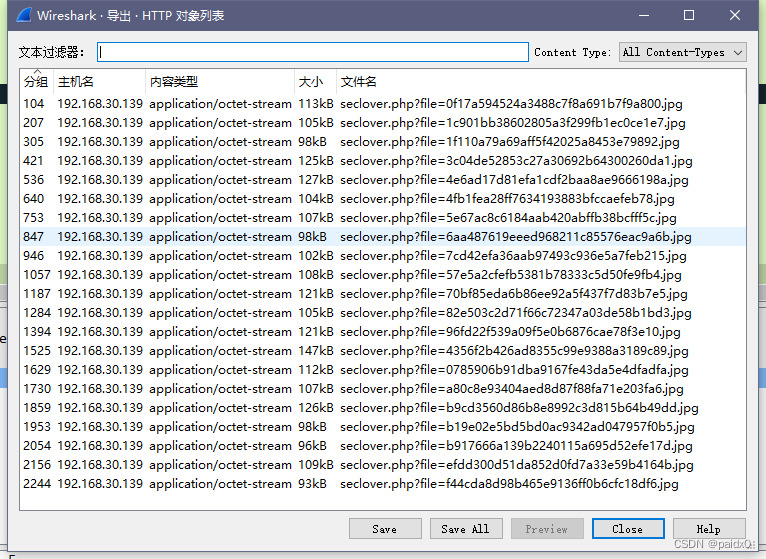Select the row for packet 536
Viewport: 766px width, 559px height.
pyautogui.click(x=383, y=180)
